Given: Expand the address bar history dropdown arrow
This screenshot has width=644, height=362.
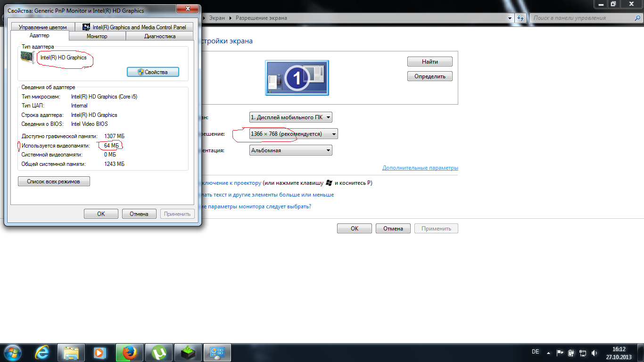Looking at the screenshot, I should 510,18.
